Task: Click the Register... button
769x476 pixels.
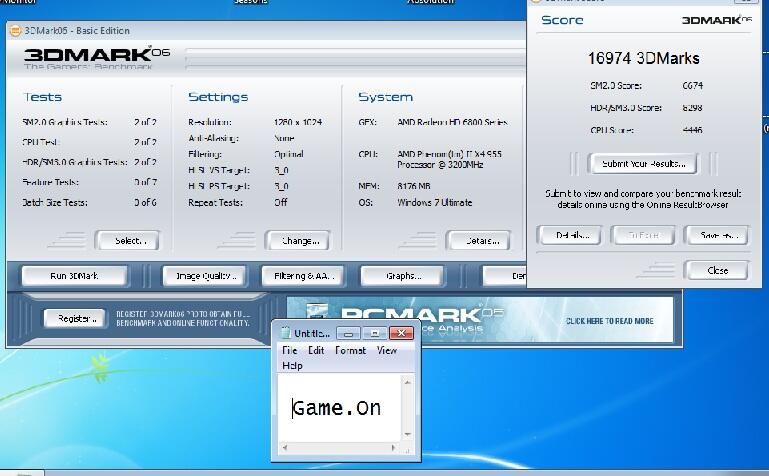Action: (75, 319)
